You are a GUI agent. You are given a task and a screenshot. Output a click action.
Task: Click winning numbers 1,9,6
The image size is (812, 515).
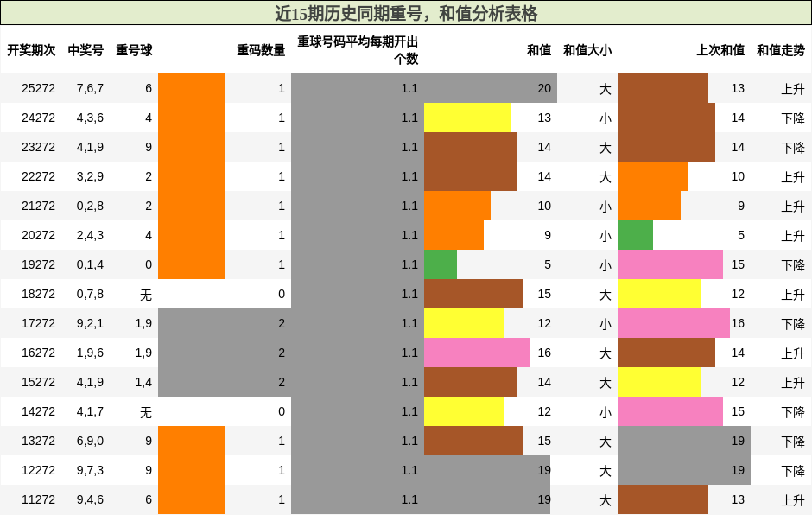click(x=90, y=353)
